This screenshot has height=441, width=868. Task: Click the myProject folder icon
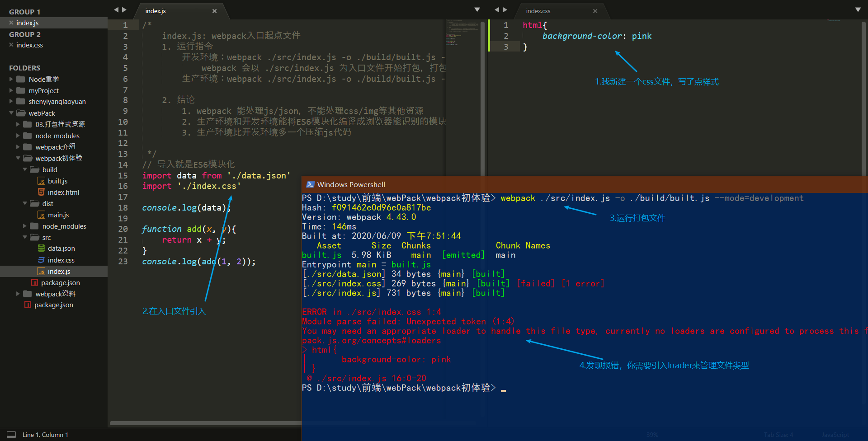pyautogui.click(x=20, y=90)
